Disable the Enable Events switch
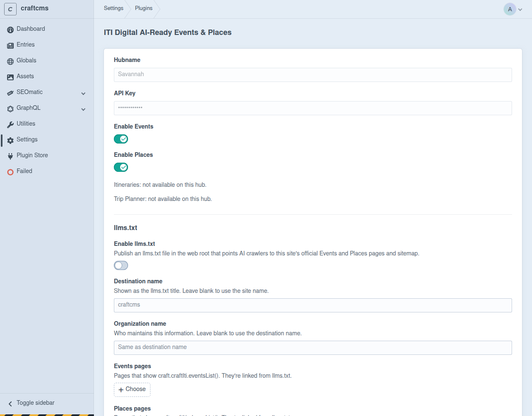The image size is (532, 416). click(121, 139)
